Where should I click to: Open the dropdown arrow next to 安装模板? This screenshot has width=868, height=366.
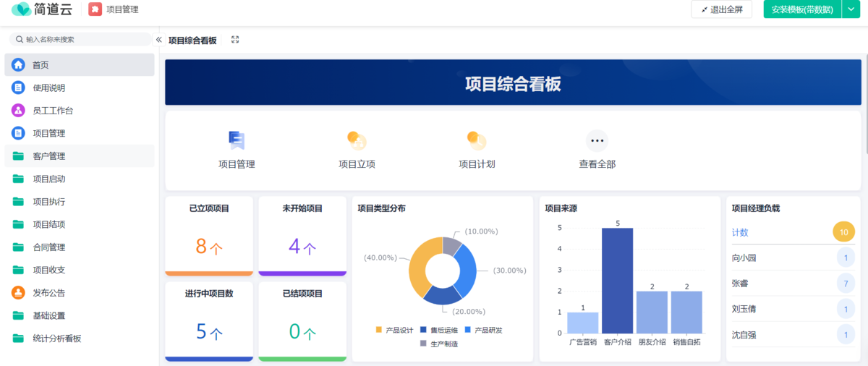[x=851, y=9]
